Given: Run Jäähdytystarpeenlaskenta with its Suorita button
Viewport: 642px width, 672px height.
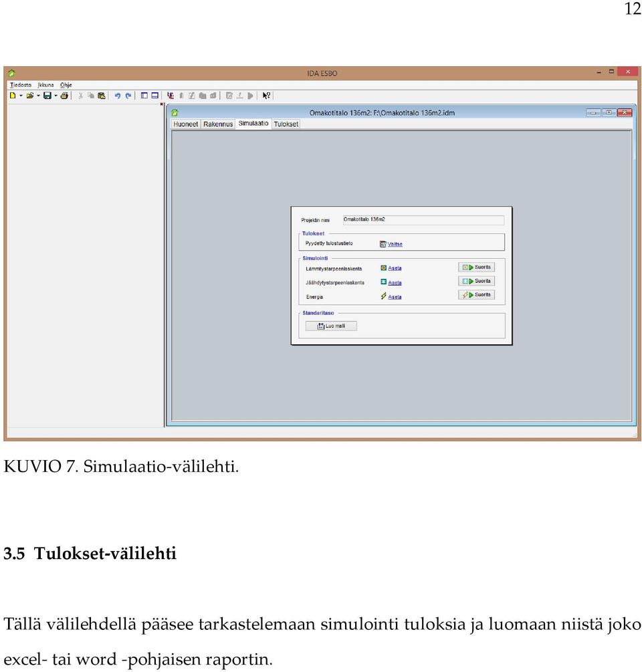Looking at the screenshot, I should coord(477,281).
